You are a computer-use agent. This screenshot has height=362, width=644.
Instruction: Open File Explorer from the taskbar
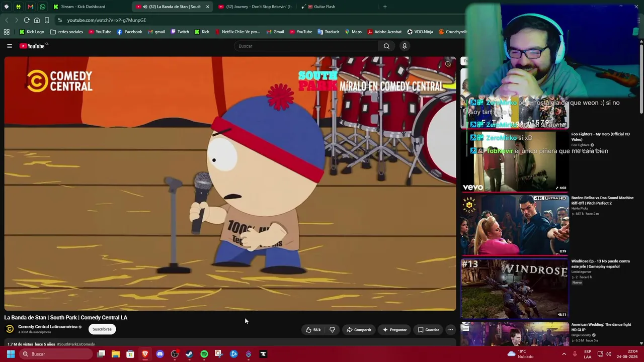pos(116,354)
